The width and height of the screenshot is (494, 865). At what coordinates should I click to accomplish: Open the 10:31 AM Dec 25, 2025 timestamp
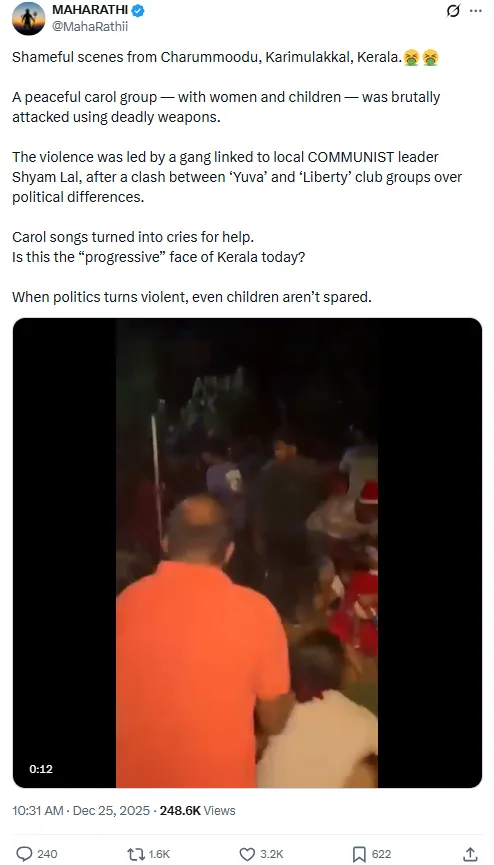coord(81,810)
